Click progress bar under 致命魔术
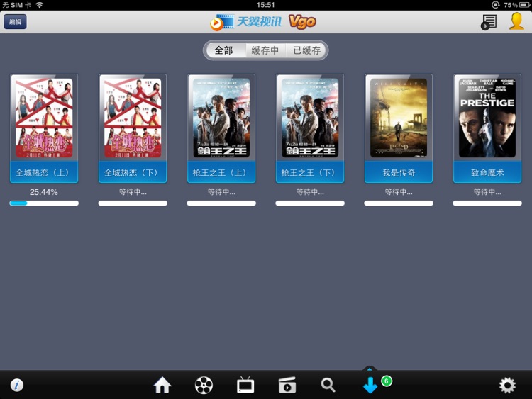The width and height of the screenshot is (532, 399). pos(487,203)
